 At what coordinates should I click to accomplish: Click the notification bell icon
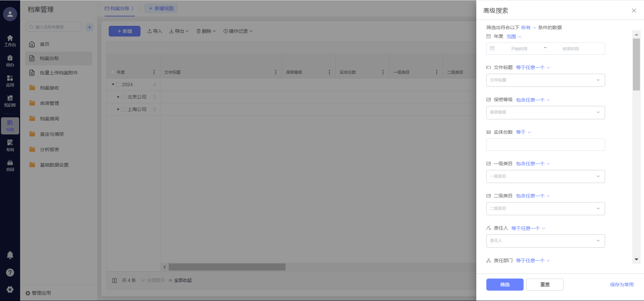[x=10, y=255]
